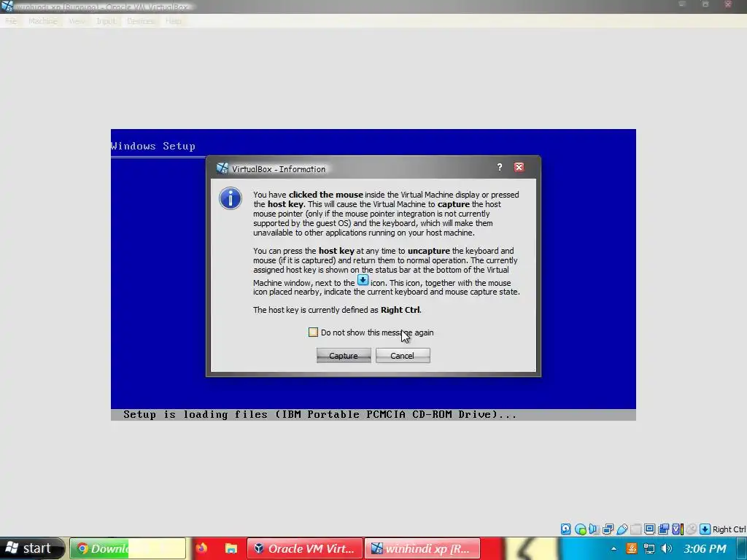Switch to Chrome Downloads taskbar button

(128, 548)
